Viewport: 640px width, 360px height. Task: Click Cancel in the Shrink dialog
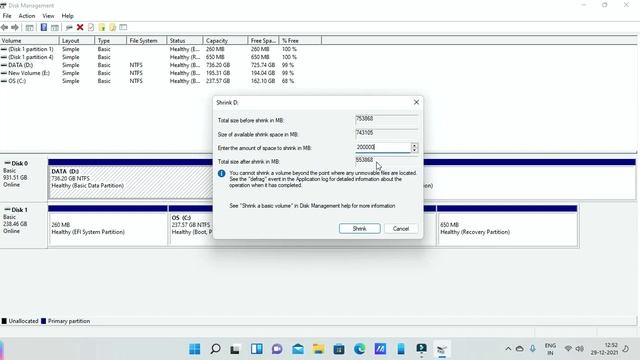(x=401, y=229)
